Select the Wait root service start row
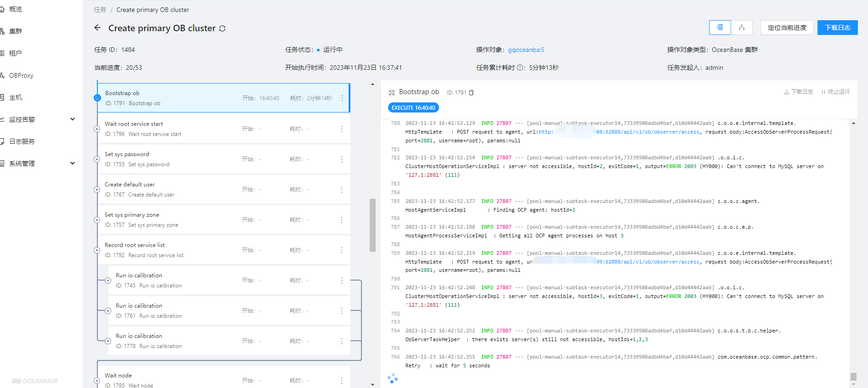 click(224, 129)
